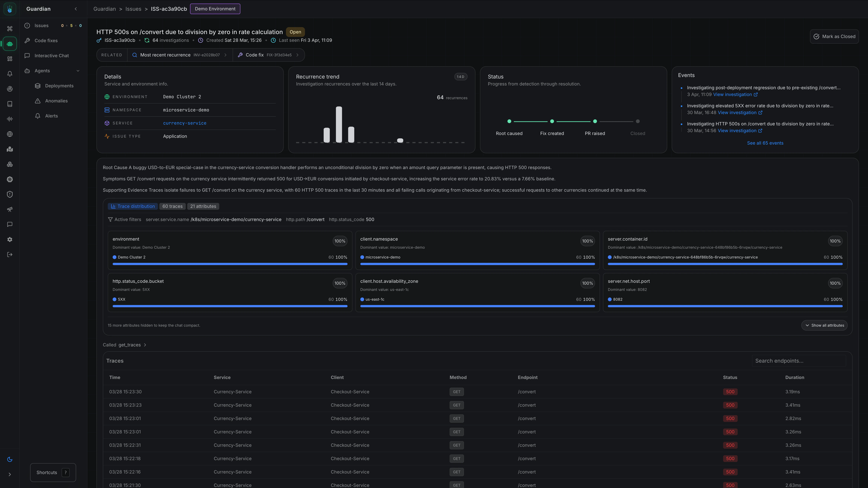
Task: Open the shield security icon
Action: tap(10, 194)
